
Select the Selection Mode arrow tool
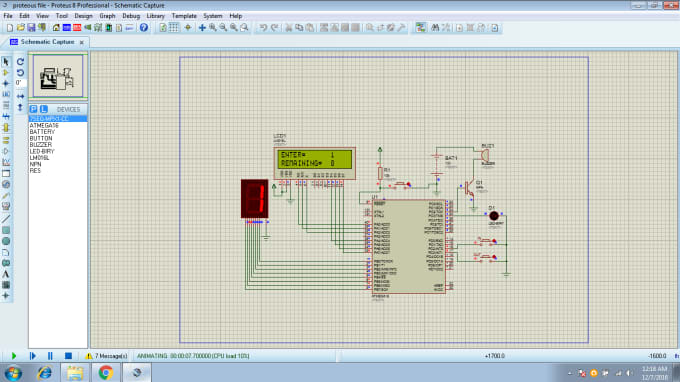6,62
